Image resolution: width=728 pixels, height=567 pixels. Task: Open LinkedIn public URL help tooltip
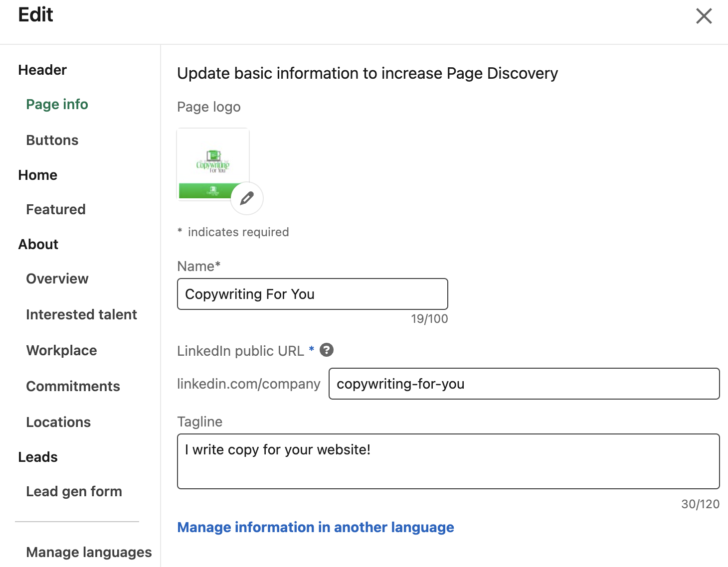327,350
